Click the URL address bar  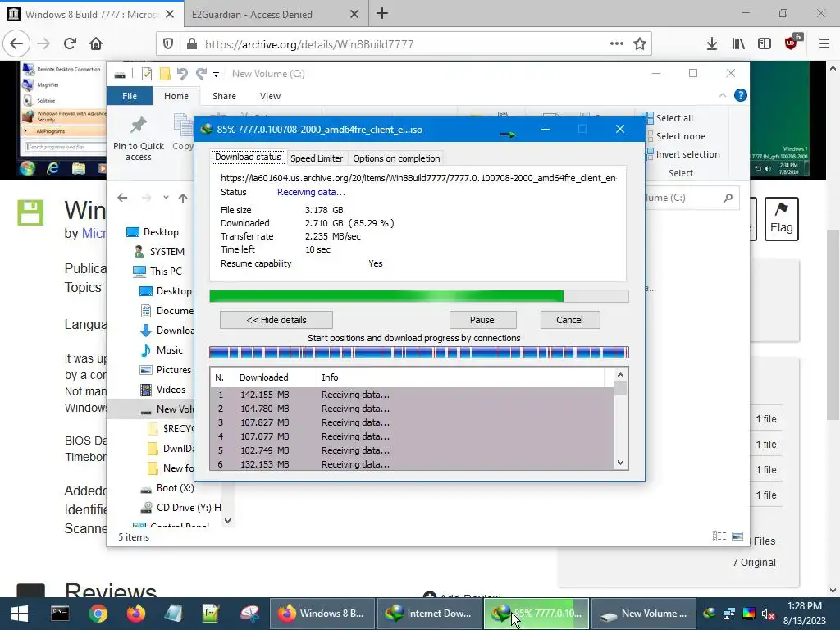coord(402,44)
